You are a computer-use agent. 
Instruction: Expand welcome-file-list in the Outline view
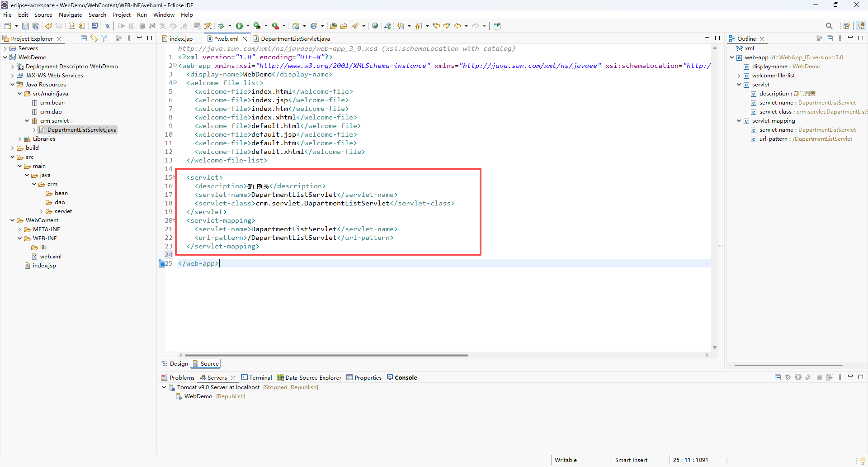(739, 76)
